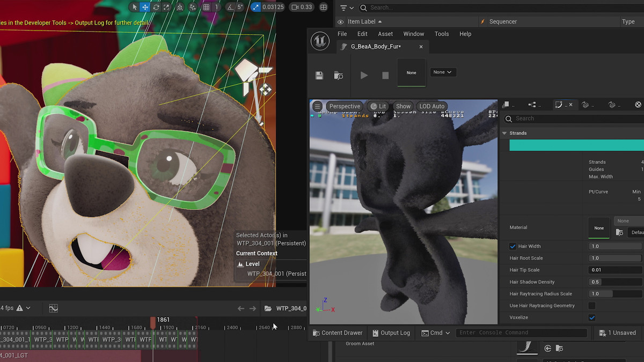The image size is (644, 362).
Task: Click the Unreal Engine logo icon
Action: [x=320, y=41]
